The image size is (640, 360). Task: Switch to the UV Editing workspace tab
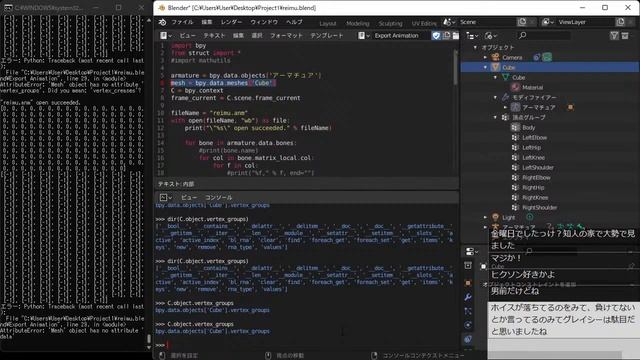424,24
